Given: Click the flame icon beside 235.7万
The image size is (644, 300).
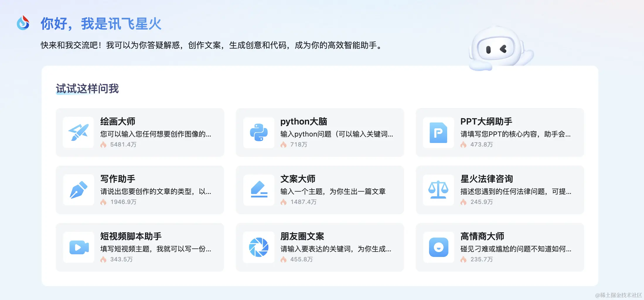Looking at the screenshot, I should click(463, 259).
